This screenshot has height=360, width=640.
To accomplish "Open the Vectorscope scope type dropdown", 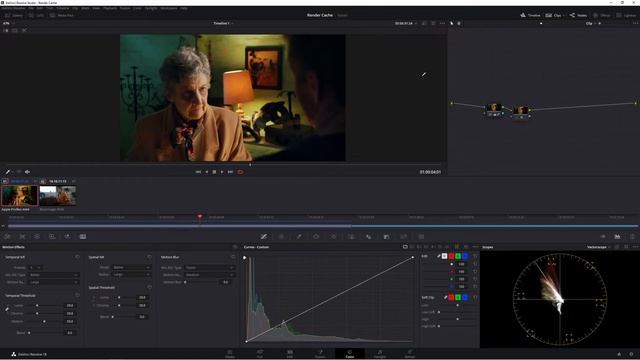I will [x=599, y=247].
